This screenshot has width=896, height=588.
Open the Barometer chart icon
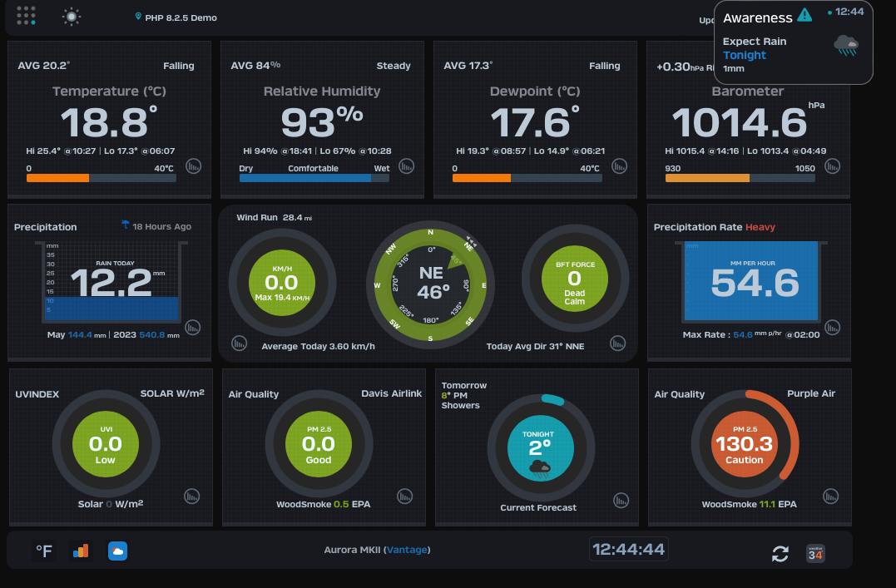832,166
